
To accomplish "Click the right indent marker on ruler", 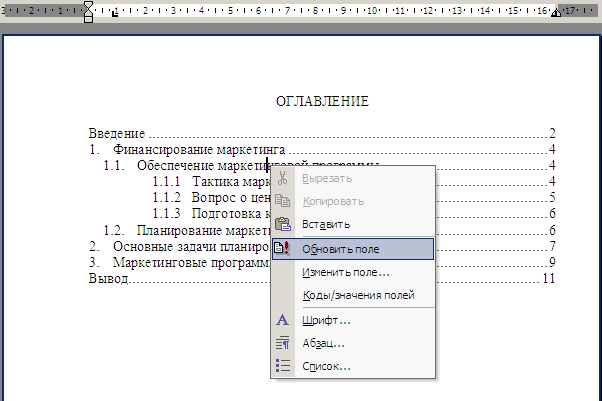I will click(556, 13).
